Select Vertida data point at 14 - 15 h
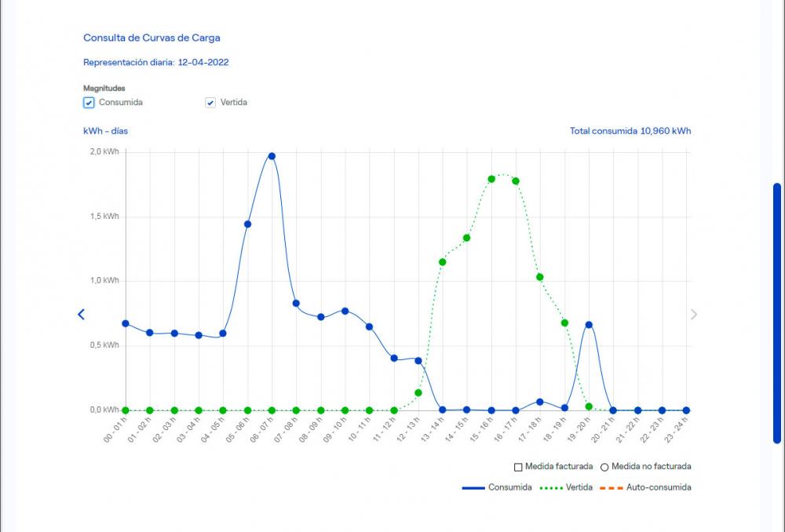 click(x=466, y=239)
